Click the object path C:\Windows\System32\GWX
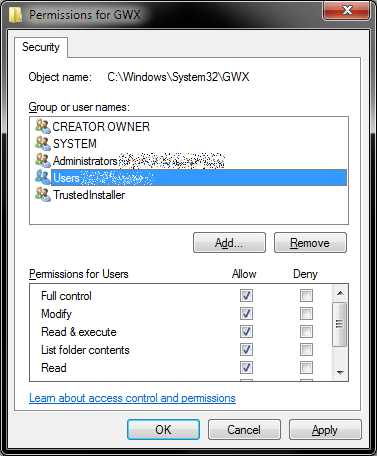This screenshot has height=456, width=377. click(178, 77)
